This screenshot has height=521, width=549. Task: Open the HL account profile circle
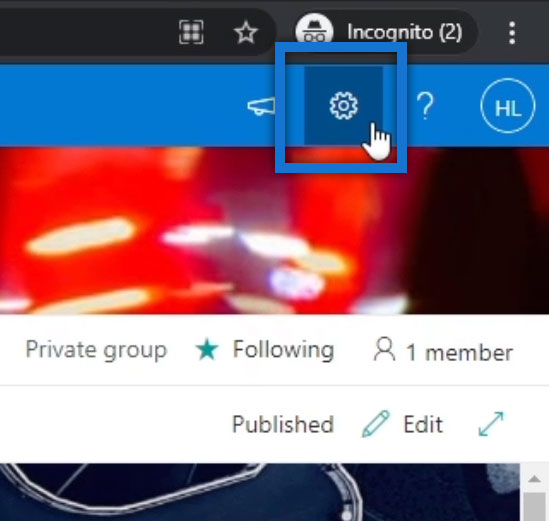(x=508, y=106)
